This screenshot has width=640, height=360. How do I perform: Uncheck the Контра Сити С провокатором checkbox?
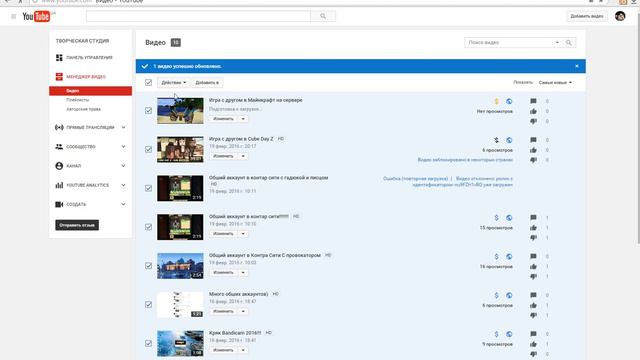[x=148, y=265]
